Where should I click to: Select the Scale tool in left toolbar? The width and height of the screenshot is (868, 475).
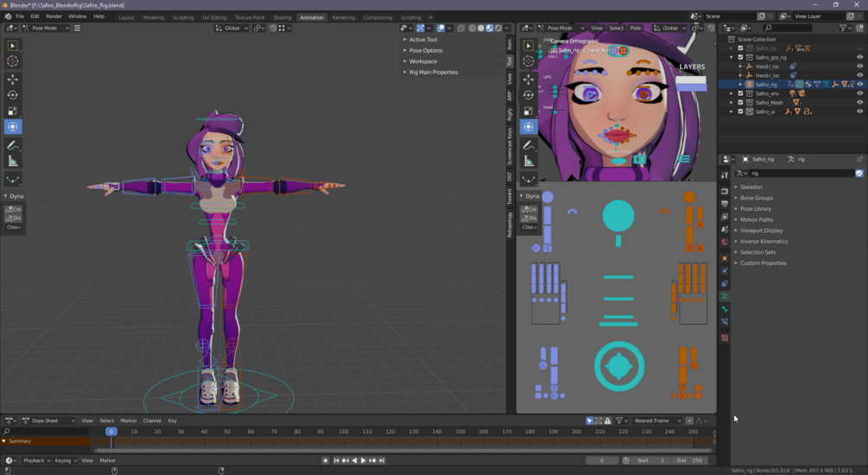(x=12, y=111)
